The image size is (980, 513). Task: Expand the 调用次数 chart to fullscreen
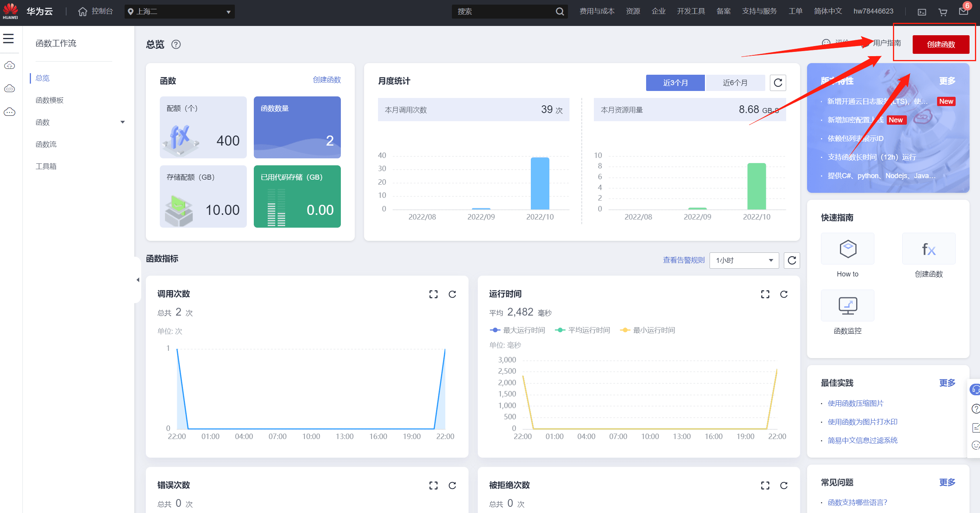(x=433, y=294)
